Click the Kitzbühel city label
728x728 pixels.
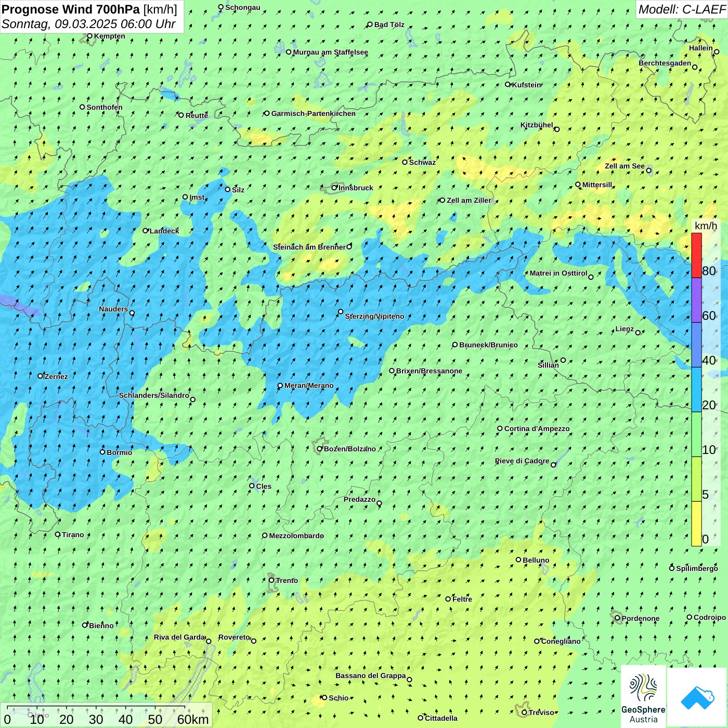tap(537, 125)
